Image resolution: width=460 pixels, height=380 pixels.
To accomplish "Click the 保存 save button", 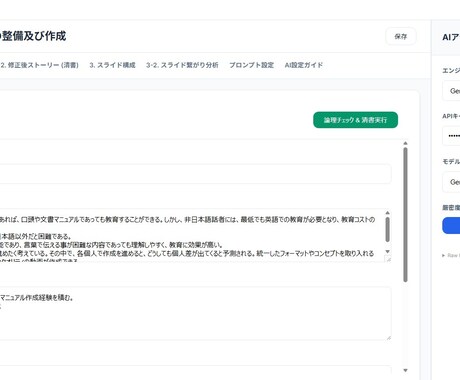I will (401, 36).
